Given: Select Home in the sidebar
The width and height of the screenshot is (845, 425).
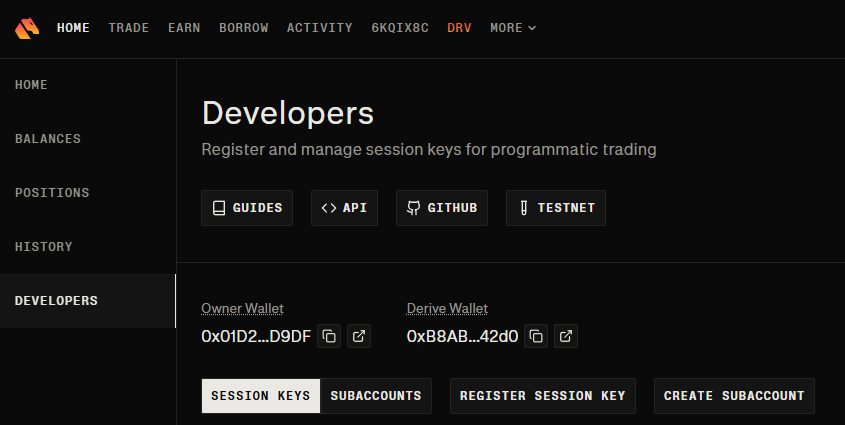Looking at the screenshot, I should (88, 85).
